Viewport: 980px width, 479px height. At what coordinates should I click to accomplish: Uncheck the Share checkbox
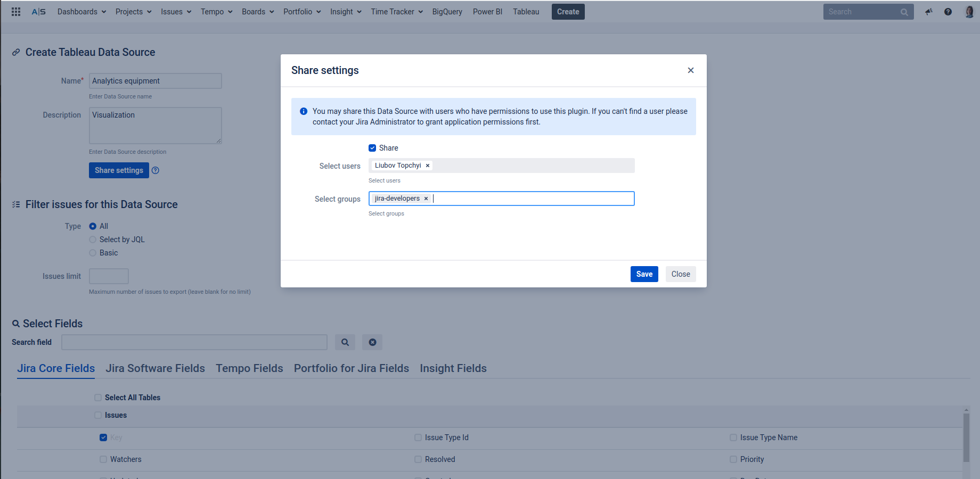pos(372,148)
